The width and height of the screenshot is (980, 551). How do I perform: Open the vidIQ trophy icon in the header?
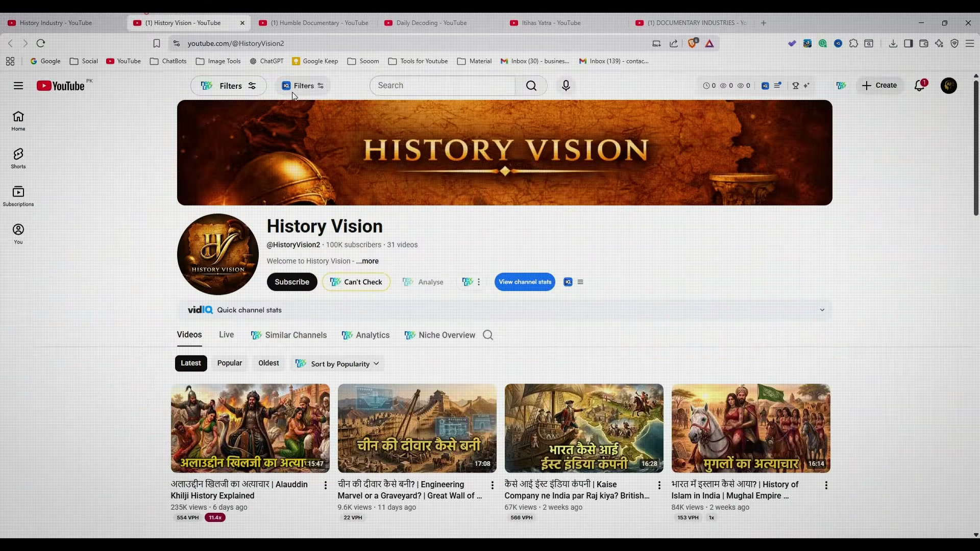click(795, 86)
